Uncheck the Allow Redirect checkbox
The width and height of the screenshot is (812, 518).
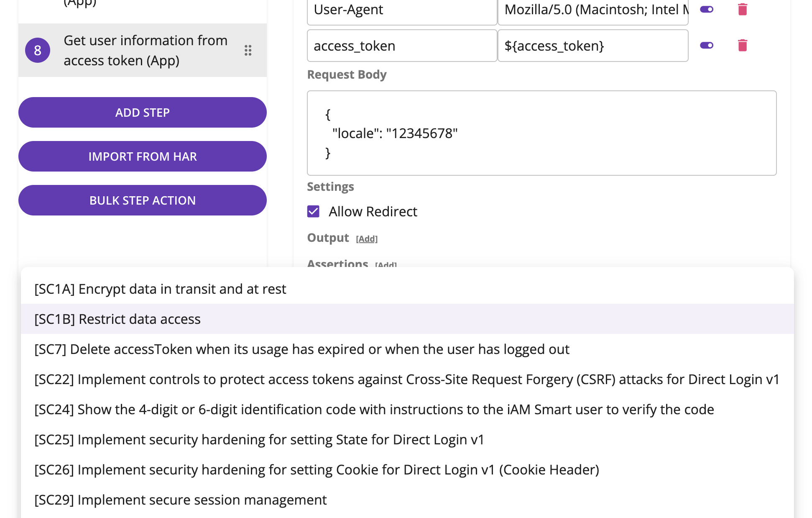tap(313, 211)
